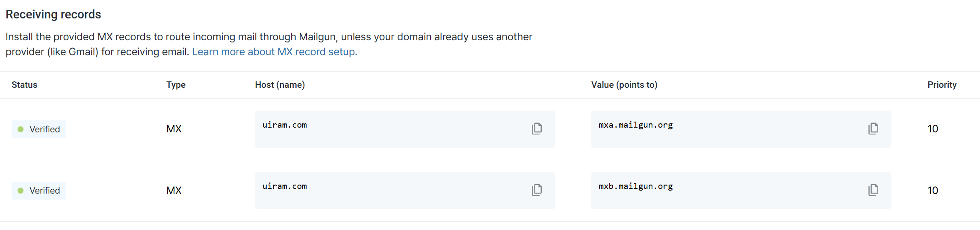
Task: Click the Host (name) column header
Action: (x=280, y=85)
